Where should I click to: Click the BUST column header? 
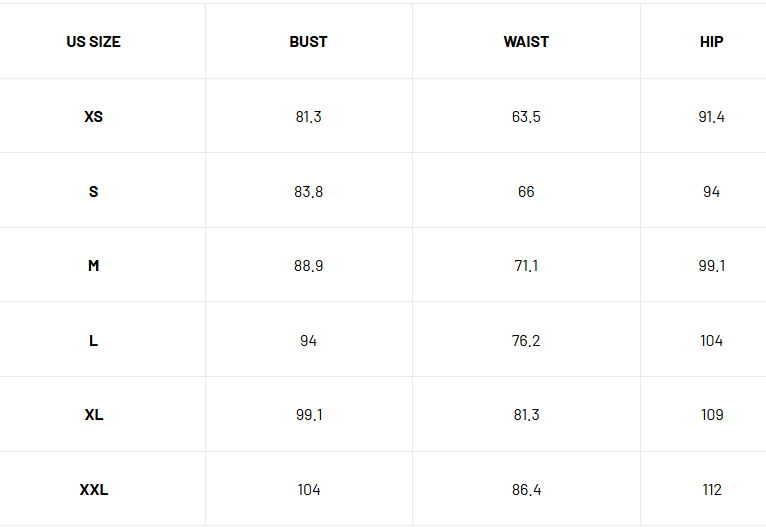[x=308, y=42]
